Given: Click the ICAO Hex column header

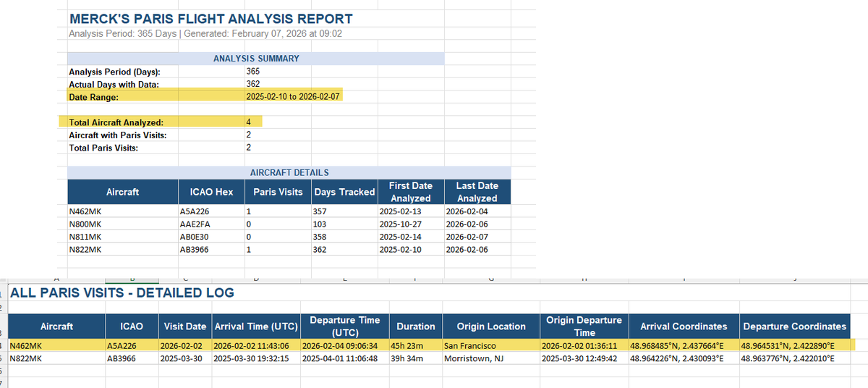Looking at the screenshot, I should click(x=210, y=192).
